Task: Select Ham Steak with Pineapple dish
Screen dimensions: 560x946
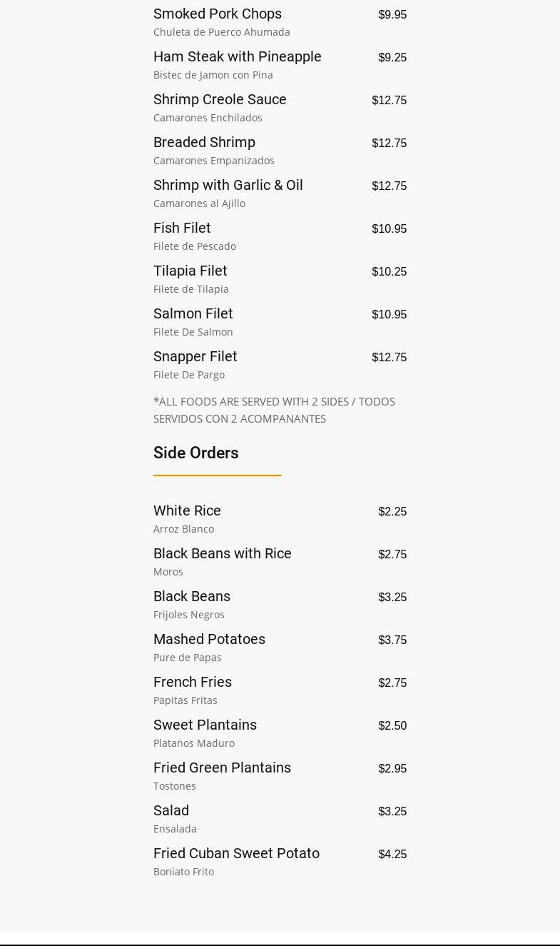Action: click(237, 57)
